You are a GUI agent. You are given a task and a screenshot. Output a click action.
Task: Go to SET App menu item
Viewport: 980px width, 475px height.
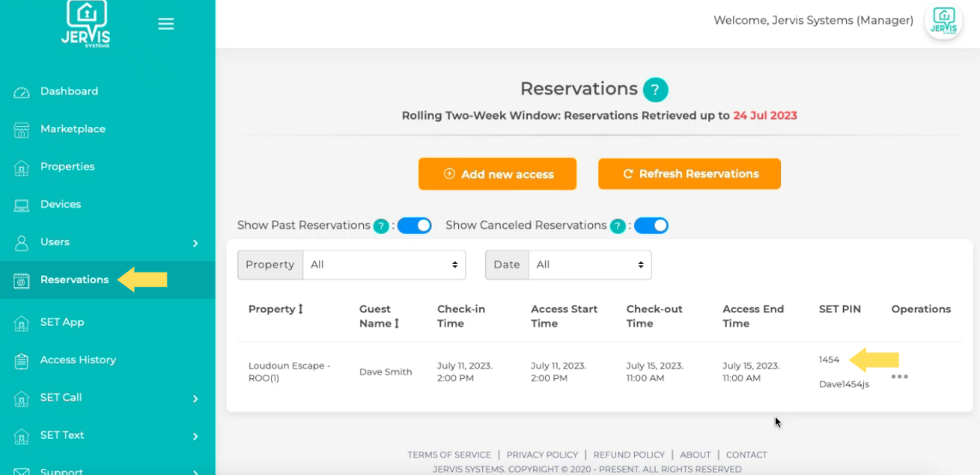pyautogui.click(x=62, y=322)
